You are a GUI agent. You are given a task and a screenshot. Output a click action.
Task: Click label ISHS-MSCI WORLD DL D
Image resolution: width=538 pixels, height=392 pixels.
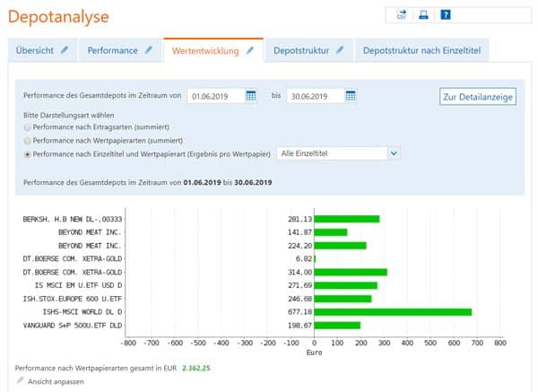pyautogui.click(x=82, y=312)
